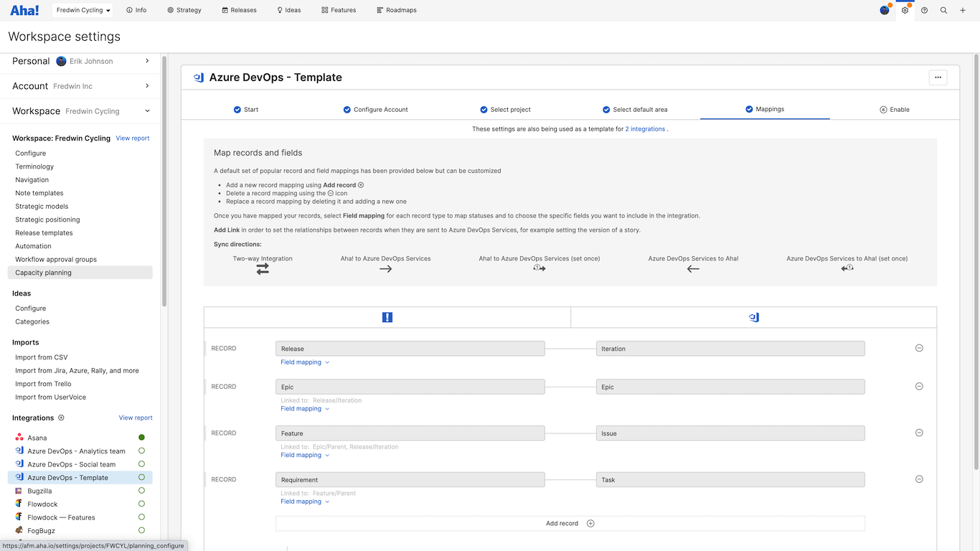Remove the Requirement record mapping
This screenshot has width=980, height=551.
pyautogui.click(x=919, y=479)
